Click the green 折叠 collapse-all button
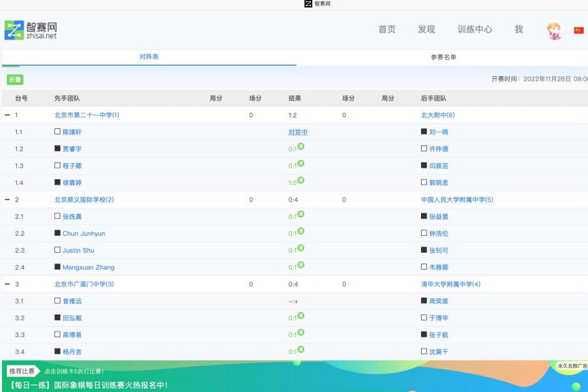The image size is (588, 392). point(15,79)
